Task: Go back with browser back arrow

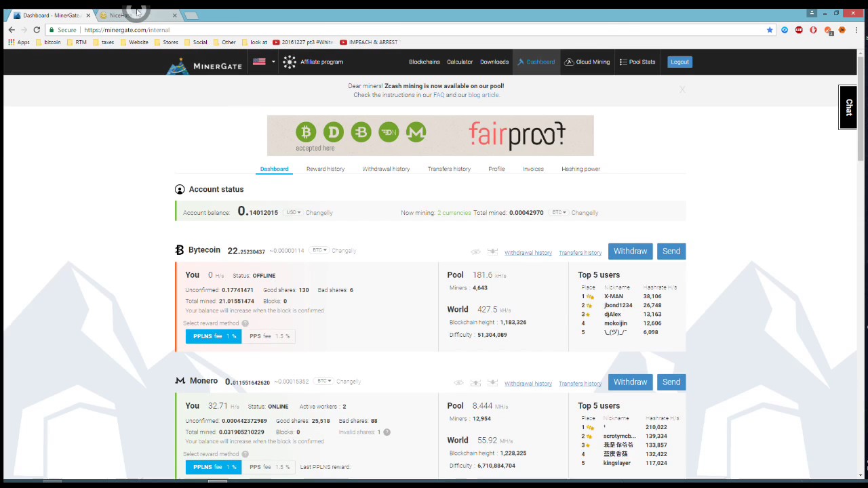Action: pos(12,30)
